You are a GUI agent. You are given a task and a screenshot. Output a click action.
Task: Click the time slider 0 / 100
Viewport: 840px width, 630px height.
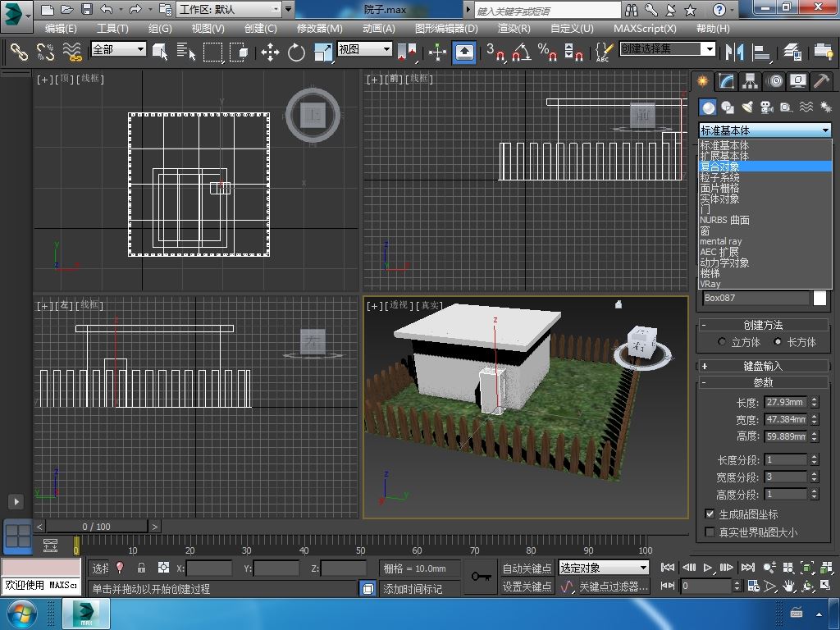pyautogui.click(x=97, y=527)
